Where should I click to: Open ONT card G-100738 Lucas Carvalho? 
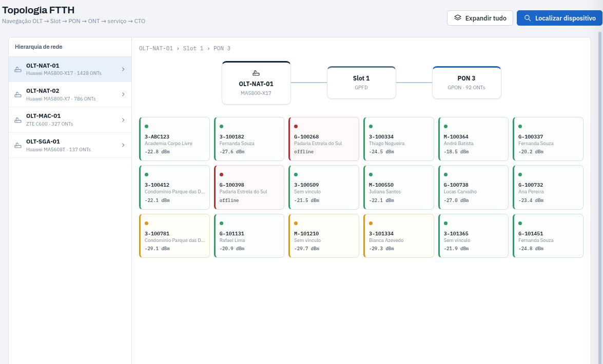click(x=473, y=188)
